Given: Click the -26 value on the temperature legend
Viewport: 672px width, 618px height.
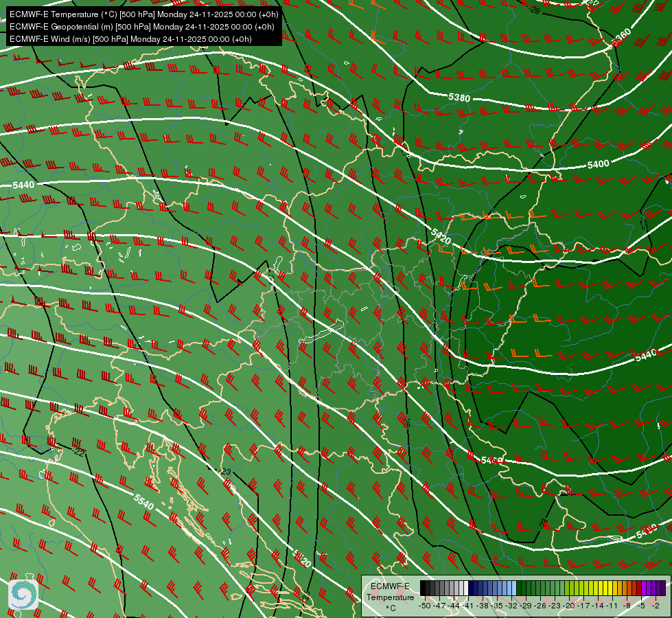Looking at the screenshot, I should [x=540, y=606].
